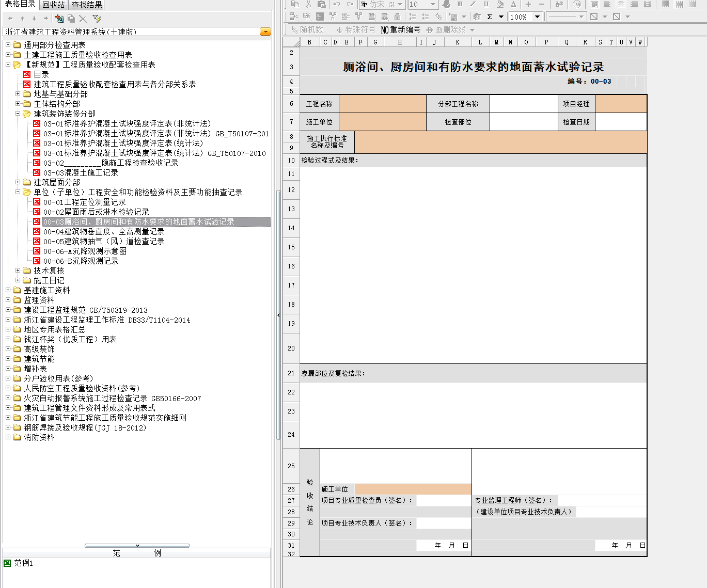Click the copy table icon in tree toolbar
The image size is (707, 588).
coord(71,19)
